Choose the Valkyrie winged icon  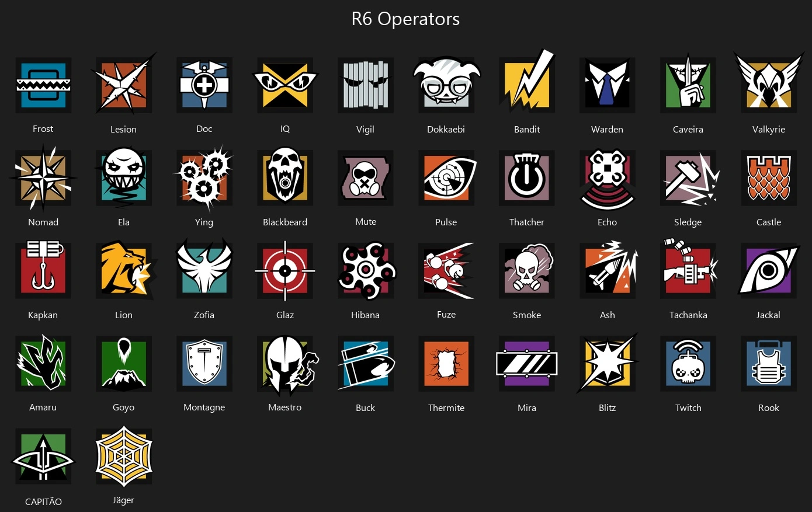[769, 82]
